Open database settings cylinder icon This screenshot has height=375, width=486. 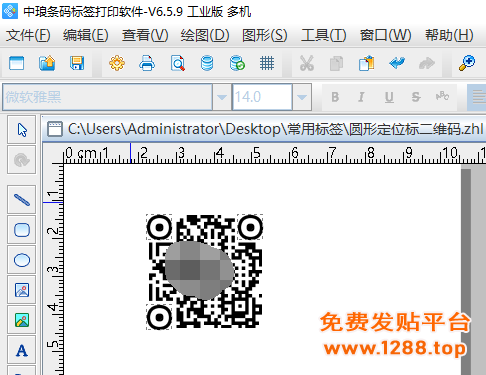[x=207, y=63]
